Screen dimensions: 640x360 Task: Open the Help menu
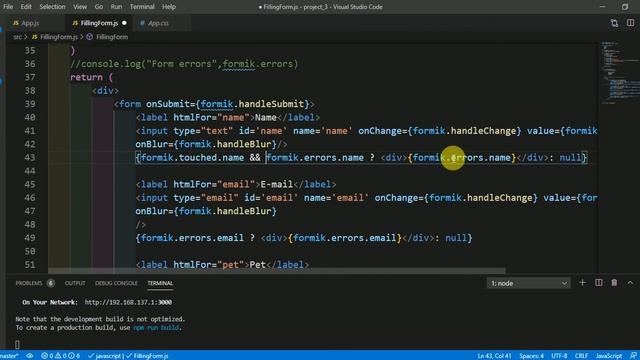click(x=169, y=7)
